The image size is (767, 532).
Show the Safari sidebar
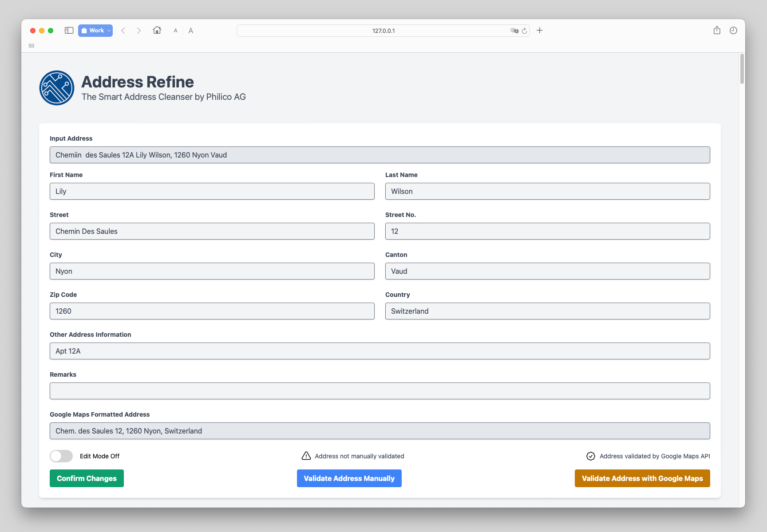click(x=69, y=31)
